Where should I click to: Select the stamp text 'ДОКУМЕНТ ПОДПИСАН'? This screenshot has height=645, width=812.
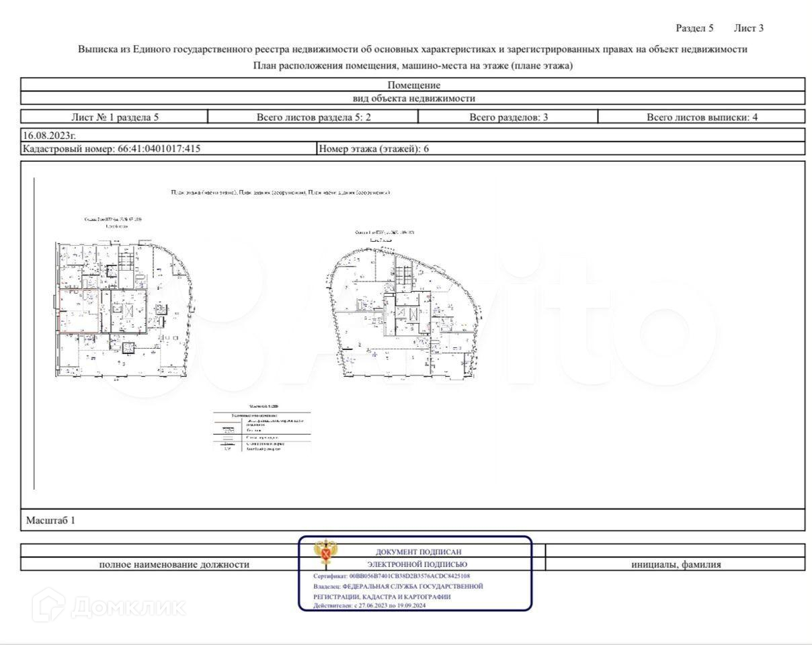point(419,552)
